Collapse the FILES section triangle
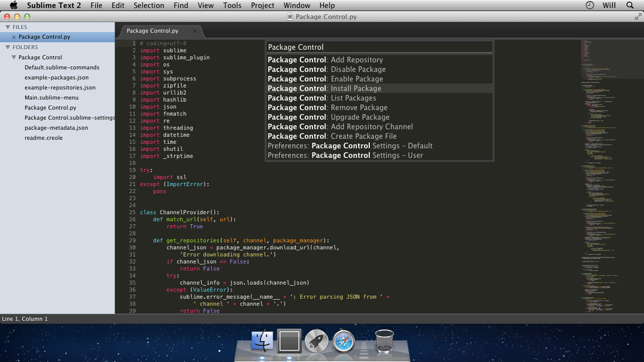Screen dimensions: 644x362 (x=8, y=27)
